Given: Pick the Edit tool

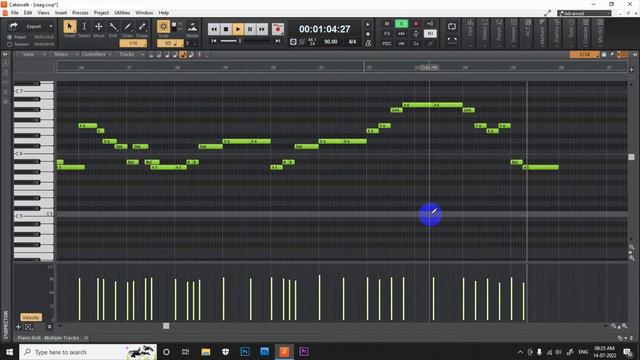Looking at the screenshot, I should tap(113, 27).
